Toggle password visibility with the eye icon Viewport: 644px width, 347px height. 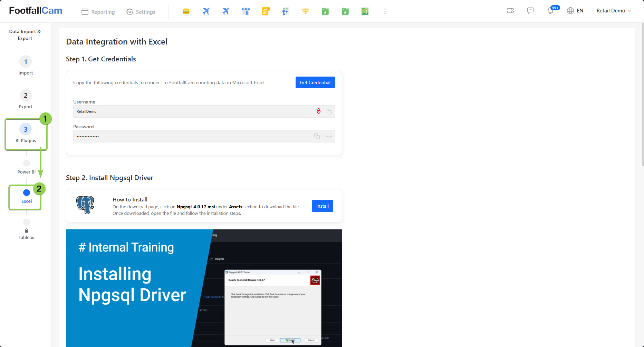pos(329,137)
